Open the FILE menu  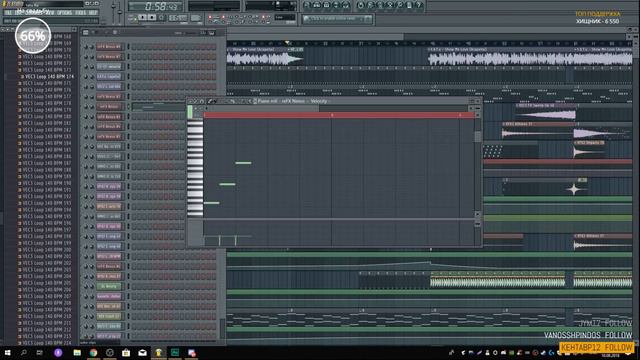pos(8,13)
